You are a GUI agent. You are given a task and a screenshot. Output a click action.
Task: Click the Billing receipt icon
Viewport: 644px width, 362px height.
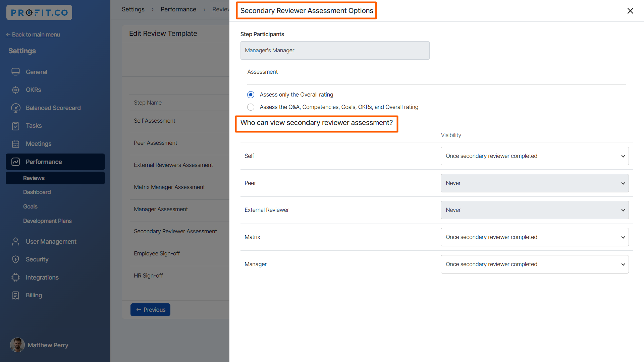pyautogui.click(x=15, y=295)
